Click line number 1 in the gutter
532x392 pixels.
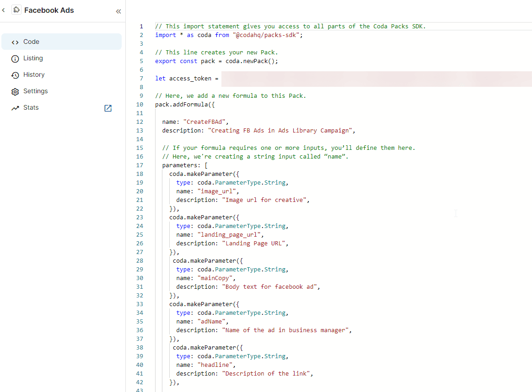tap(141, 26)
